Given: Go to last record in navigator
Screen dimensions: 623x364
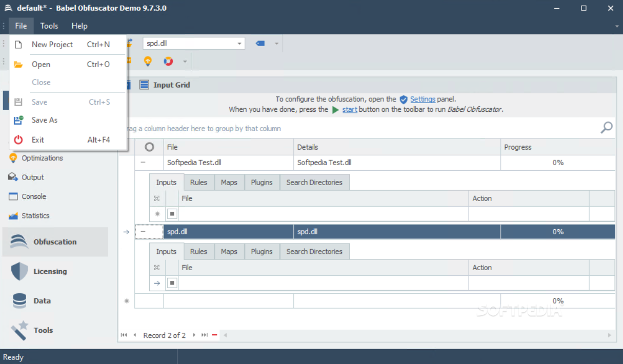Looking at the screenshot, I should point(205,335).
